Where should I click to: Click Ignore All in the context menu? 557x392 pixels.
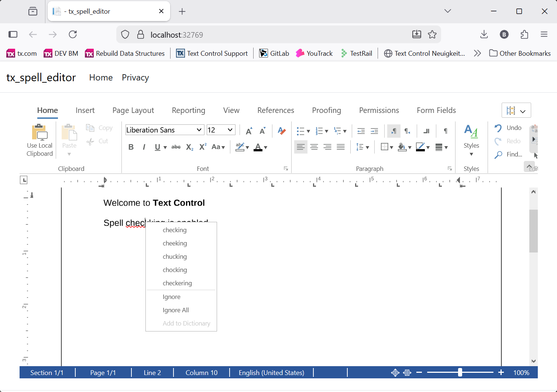[x=176, y=310]
